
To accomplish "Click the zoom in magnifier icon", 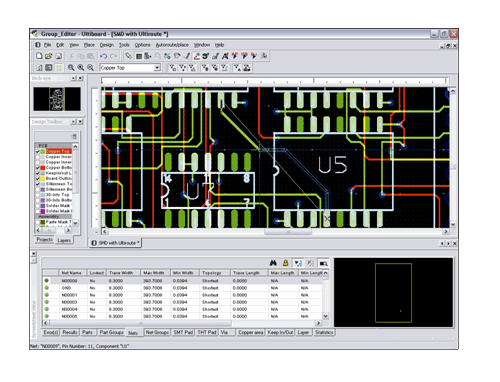I will point(71,68).
